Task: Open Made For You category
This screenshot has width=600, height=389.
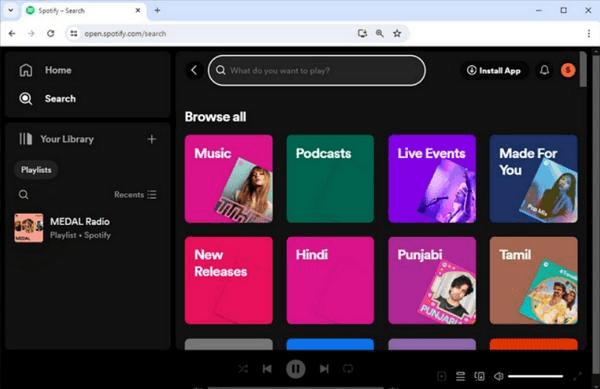Action: click(x=533, y=179)
